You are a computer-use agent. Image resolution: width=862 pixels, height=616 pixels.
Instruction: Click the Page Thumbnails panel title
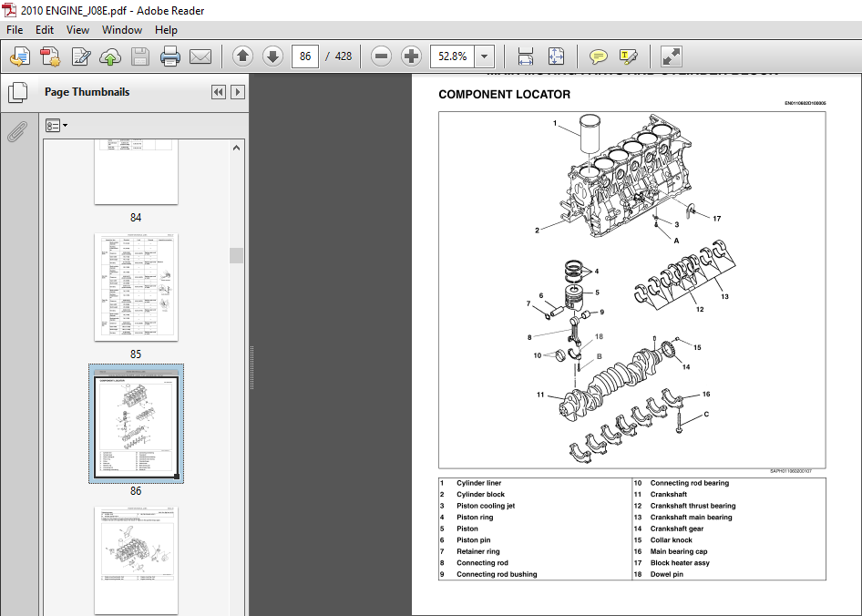pos(87,92)
